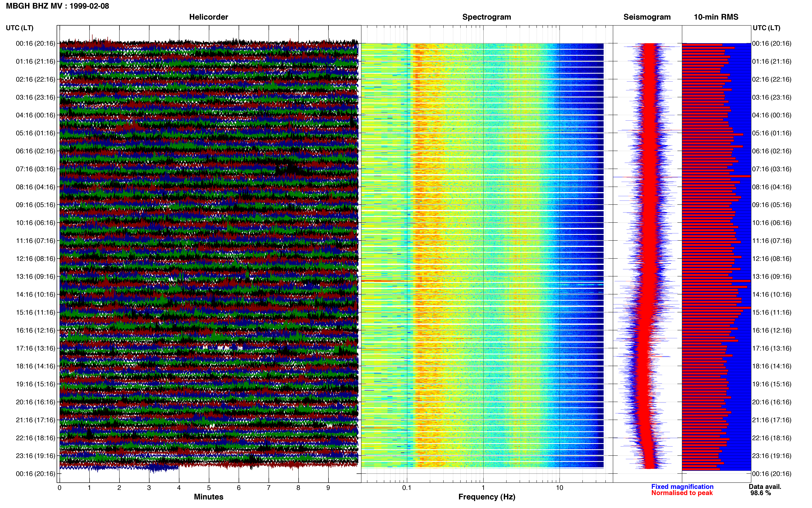Click the Helicorder panel heading

(209, 17)
